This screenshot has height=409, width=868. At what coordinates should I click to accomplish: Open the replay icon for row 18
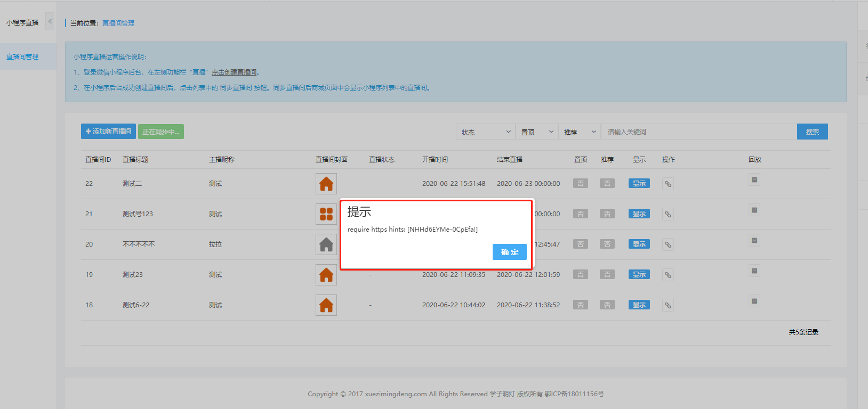(x=754, y=301)
